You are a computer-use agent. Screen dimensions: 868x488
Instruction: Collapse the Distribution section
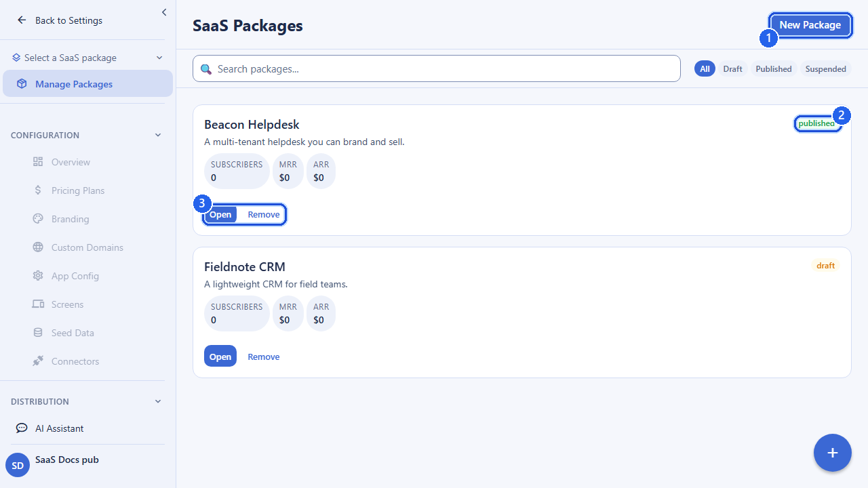click(158, 401)
